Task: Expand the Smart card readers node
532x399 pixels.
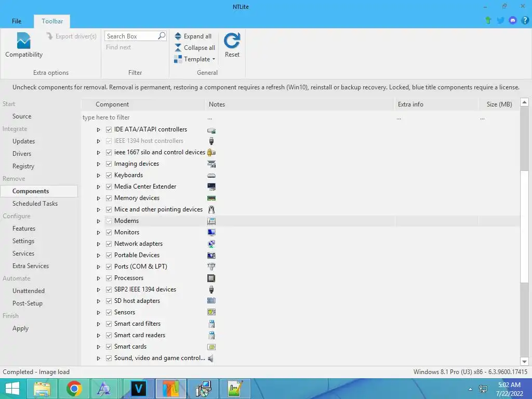Action: click(98, 335)
